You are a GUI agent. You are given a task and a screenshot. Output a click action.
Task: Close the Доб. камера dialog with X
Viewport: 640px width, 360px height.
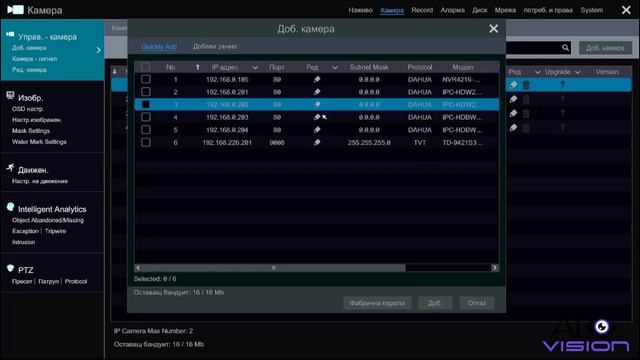pos(493,29)
